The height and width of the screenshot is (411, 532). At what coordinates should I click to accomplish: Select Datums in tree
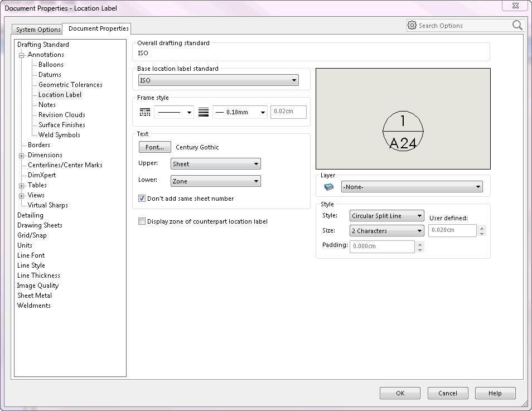(x=50, y=75)
